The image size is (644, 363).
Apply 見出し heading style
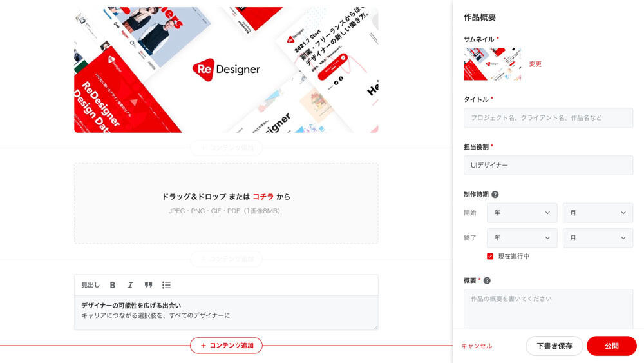point(90,285)
